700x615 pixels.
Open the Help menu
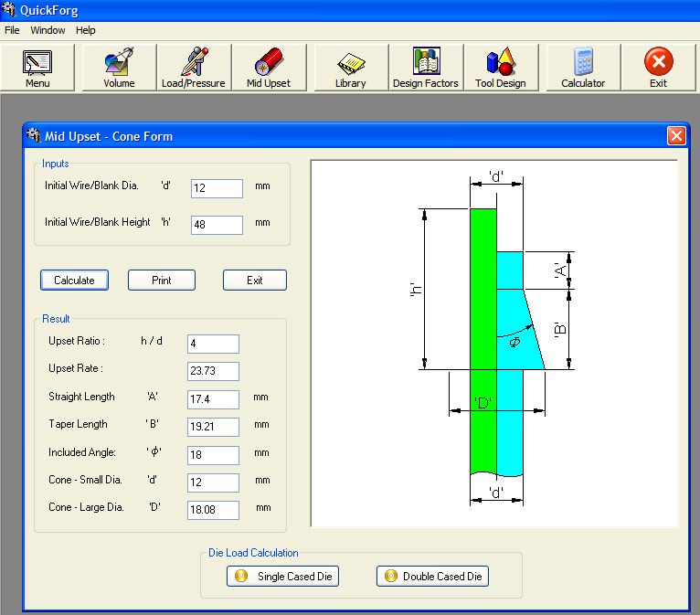(86, 30)
